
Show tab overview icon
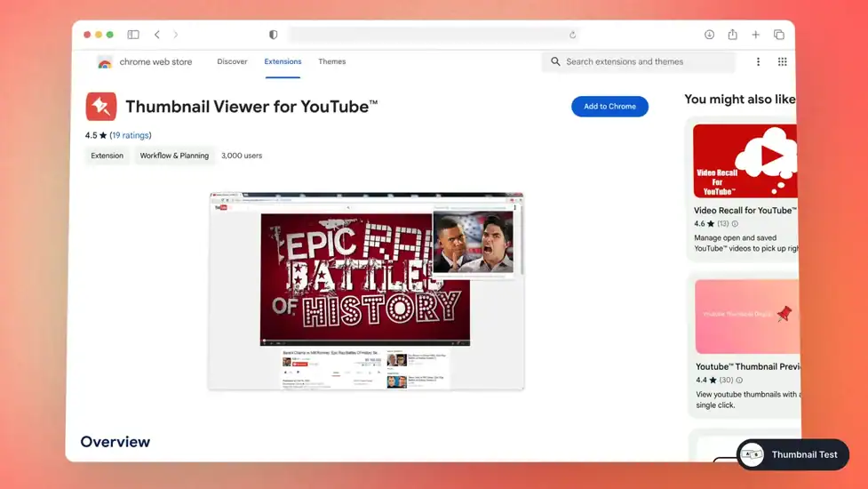click(x=779, y=35)
